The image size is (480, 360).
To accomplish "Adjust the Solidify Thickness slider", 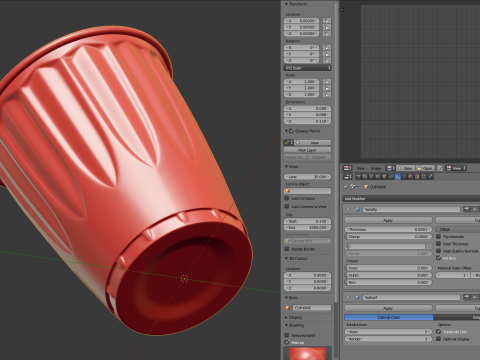I will [388, 229].
